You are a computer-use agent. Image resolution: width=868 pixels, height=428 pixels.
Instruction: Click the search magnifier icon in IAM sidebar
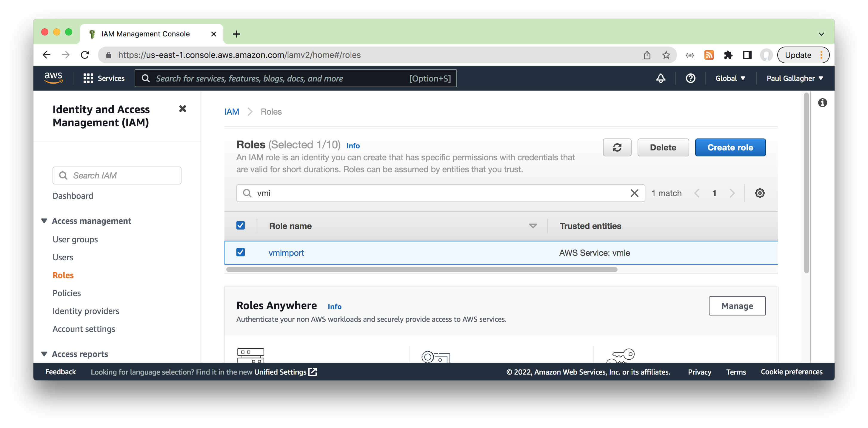tap(63, 175)
